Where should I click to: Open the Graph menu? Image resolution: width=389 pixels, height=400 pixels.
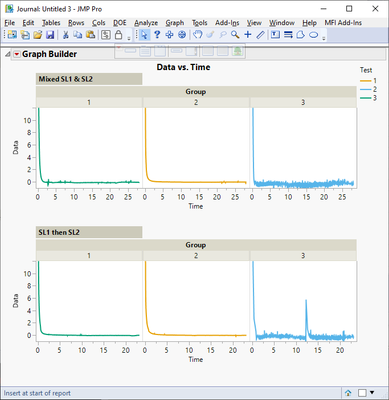click(x=175, y=23)
